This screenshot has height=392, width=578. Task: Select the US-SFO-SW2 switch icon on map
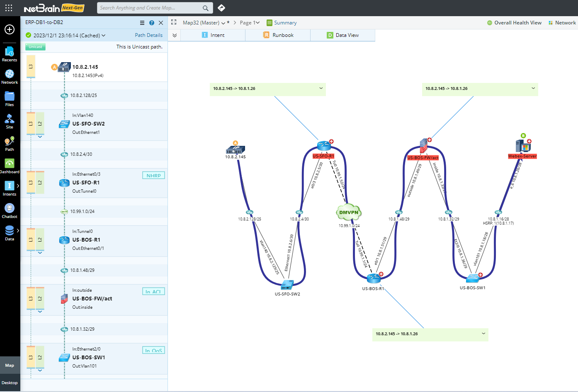click(287, 285)
